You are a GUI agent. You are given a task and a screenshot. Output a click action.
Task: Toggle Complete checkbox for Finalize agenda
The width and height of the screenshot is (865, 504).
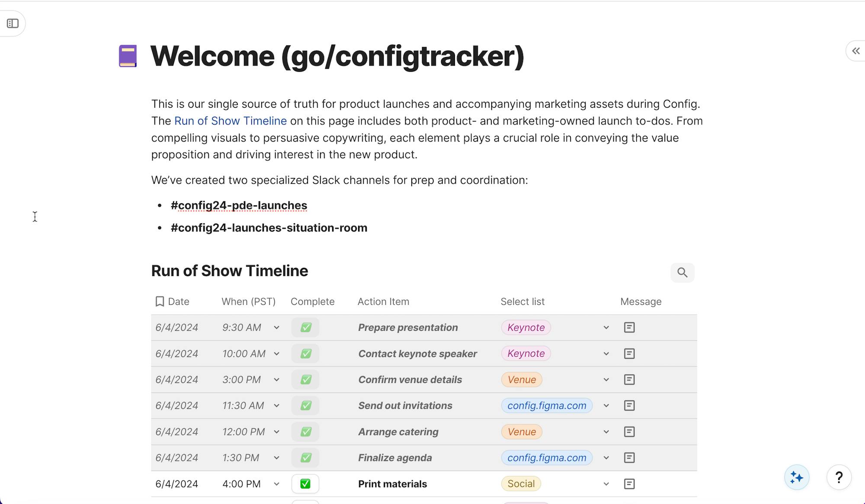305,458
